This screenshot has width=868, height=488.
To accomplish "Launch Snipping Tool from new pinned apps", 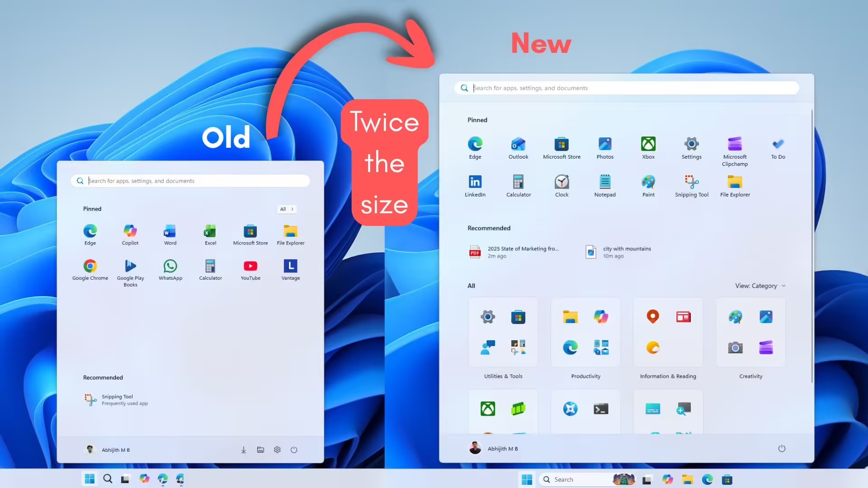I will pos(691,186).
